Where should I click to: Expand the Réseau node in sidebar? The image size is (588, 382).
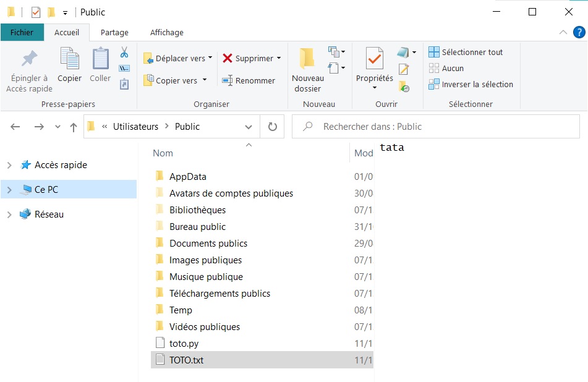click(x=10, y=214)
